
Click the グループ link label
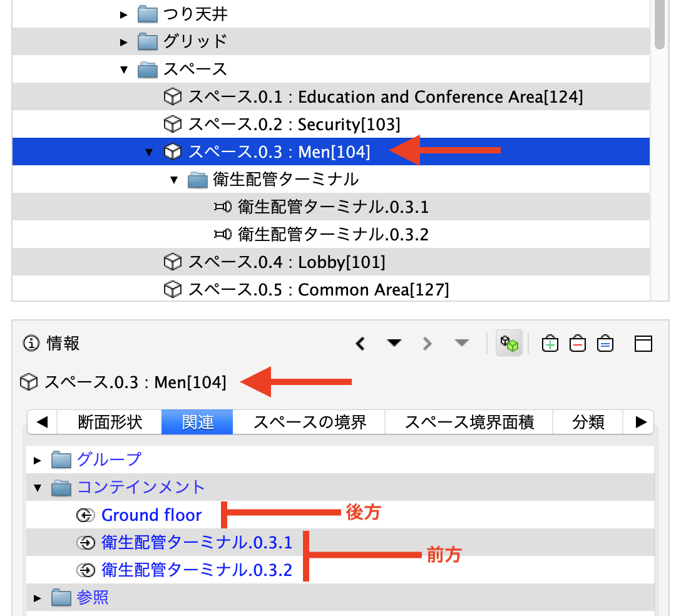coord(109,459)
